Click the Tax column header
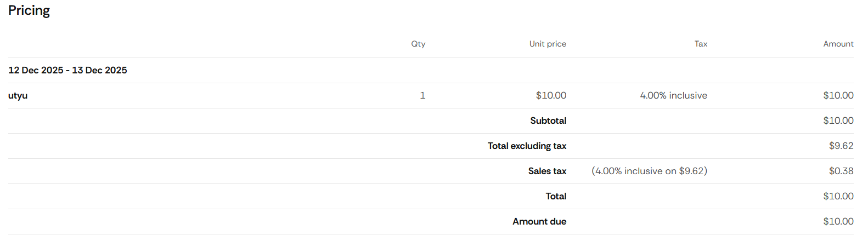Image resolution: width=868 pixels, height=241 pixels. [x=701, y=44]
